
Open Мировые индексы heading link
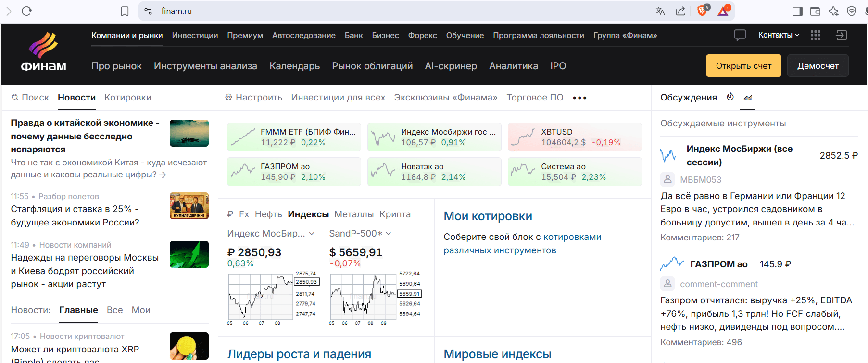497,354
